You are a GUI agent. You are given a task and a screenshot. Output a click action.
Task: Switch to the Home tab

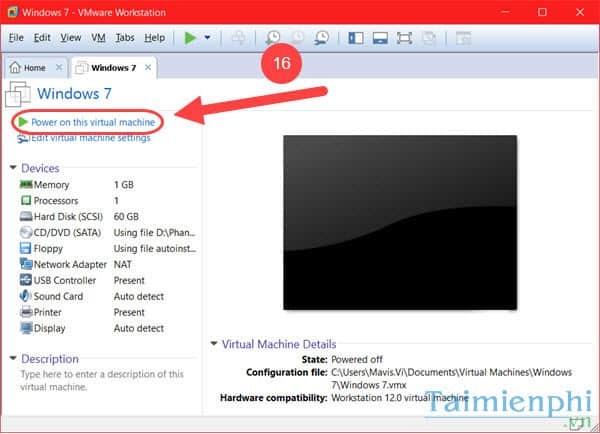[x=34, y=68]
